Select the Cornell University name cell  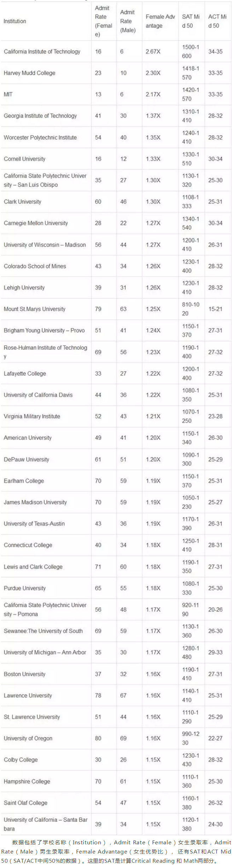(x=24, y=159)
